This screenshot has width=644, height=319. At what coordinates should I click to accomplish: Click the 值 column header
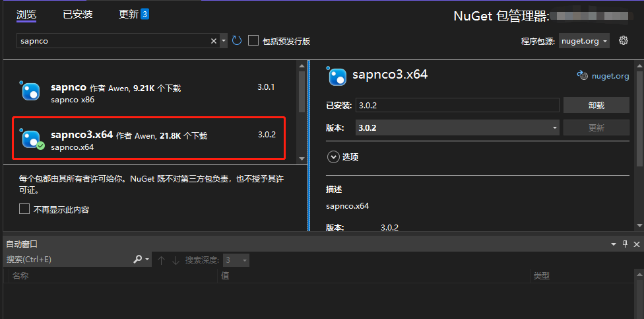373,275
